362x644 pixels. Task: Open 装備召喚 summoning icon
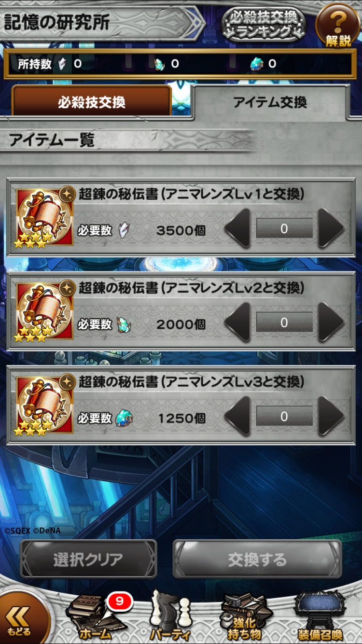click(320, 617)
